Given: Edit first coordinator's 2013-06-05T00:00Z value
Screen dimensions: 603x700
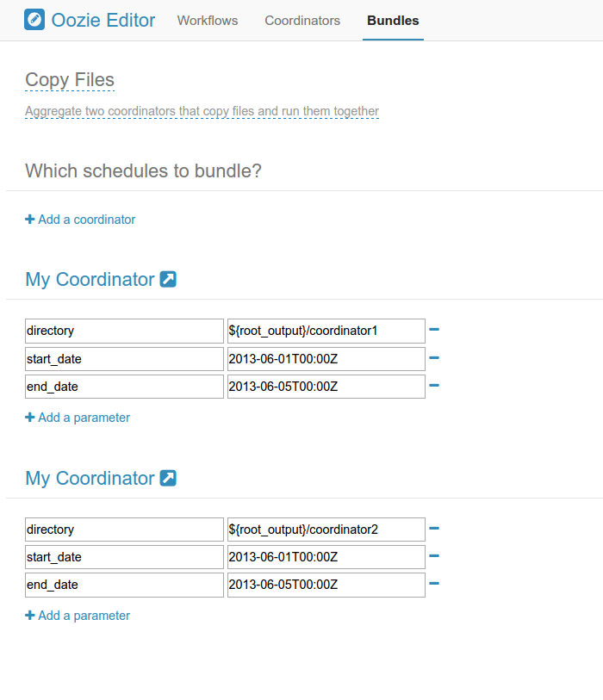Looking at the screenshot, I should pos(326,387).
